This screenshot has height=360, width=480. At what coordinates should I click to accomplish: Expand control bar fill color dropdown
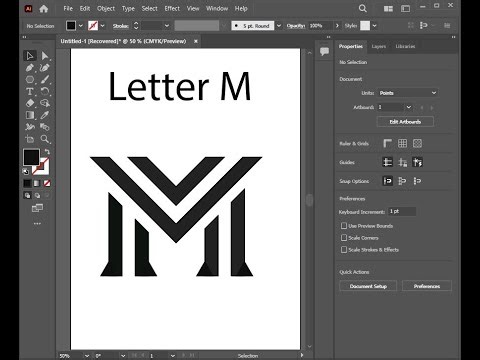(x=81, y=26)
